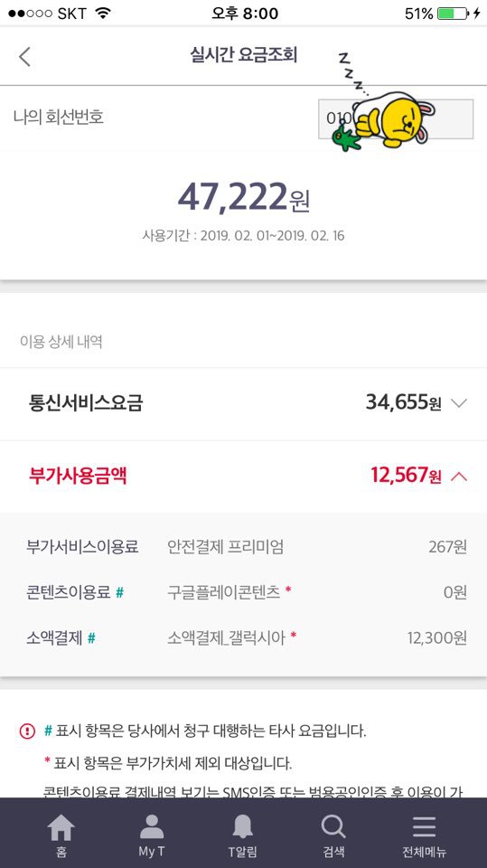Open the My T profile icon

coord(152,826)
